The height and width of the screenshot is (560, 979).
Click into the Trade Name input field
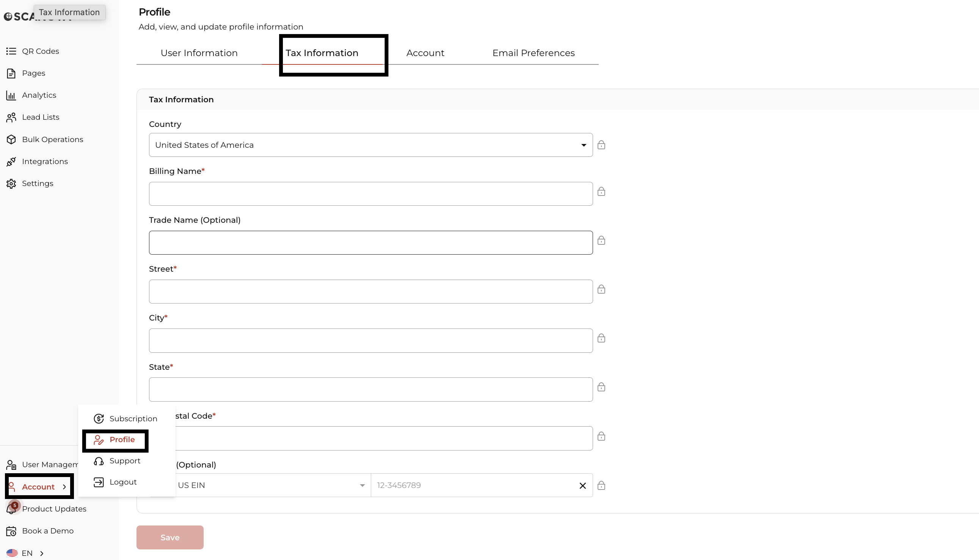[370, 243]
